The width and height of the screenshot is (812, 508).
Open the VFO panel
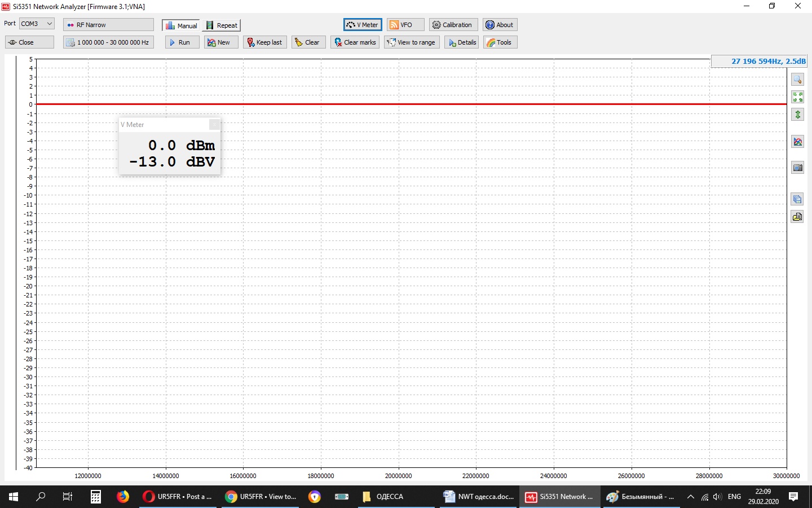click(405, 25)
